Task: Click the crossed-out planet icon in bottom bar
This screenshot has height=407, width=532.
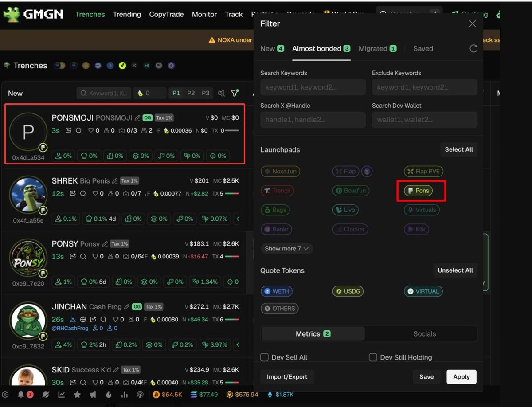Action: pyautogui.click(x=45, y=395)
